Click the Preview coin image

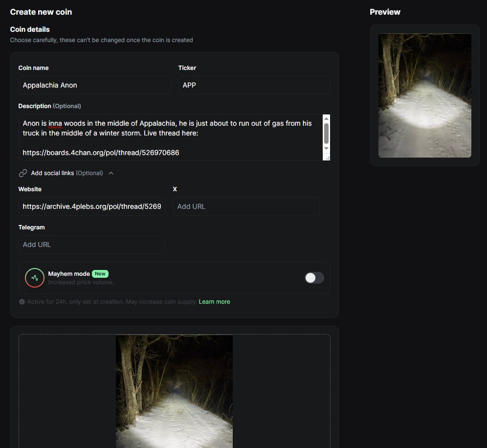424,95
